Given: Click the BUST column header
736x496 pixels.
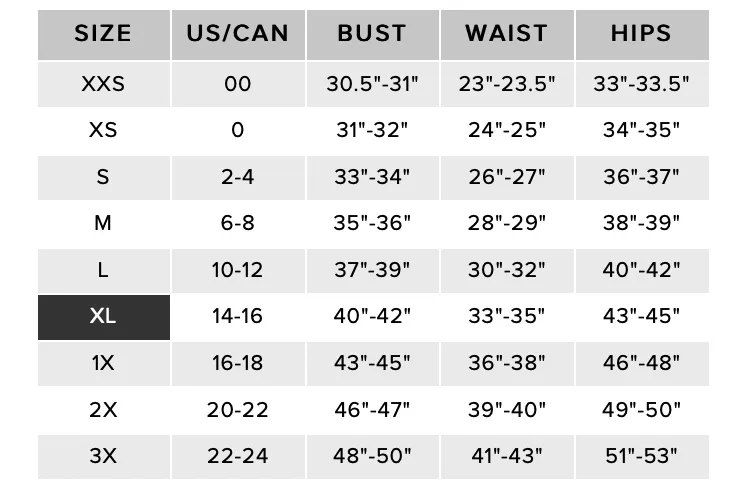Looking at the screenshot, I should pos(373,35).
